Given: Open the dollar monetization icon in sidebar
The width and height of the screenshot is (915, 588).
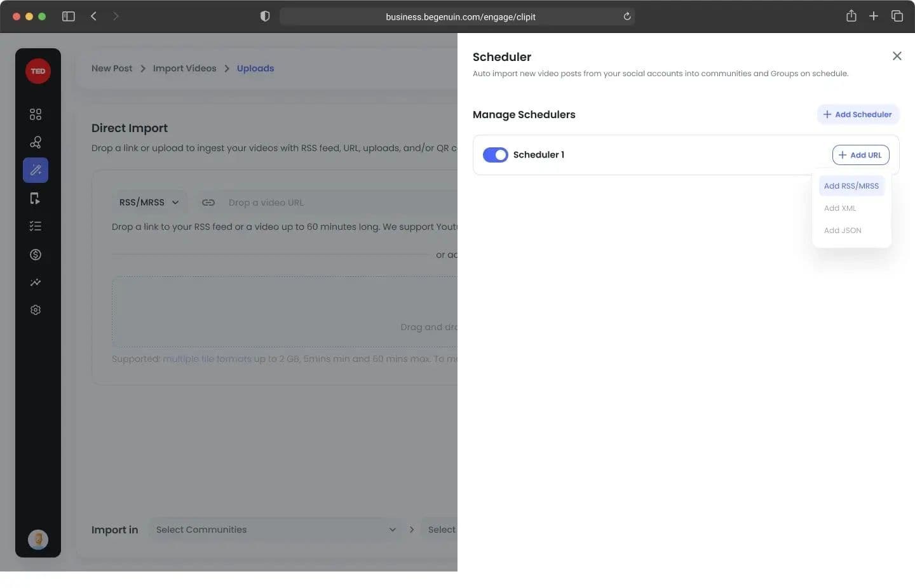Looking at the screenshot, I should point(36,255).
